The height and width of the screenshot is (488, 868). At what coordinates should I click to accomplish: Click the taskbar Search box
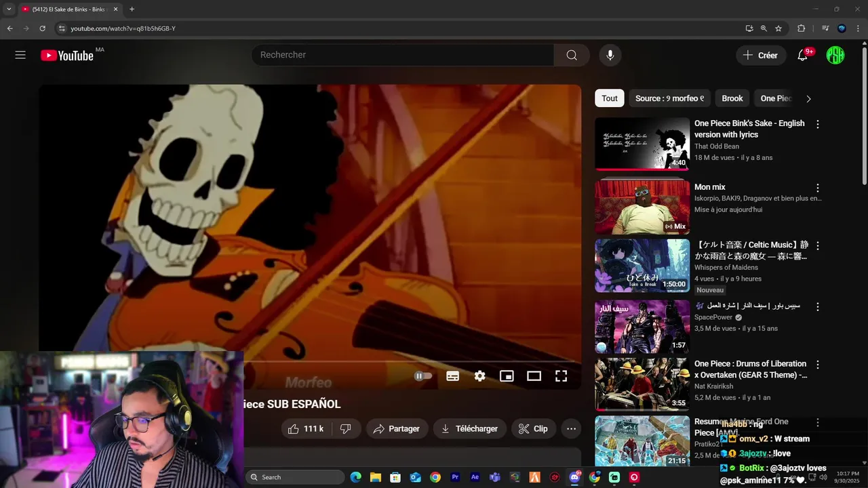pyautogui.click(x=295, y=477)
